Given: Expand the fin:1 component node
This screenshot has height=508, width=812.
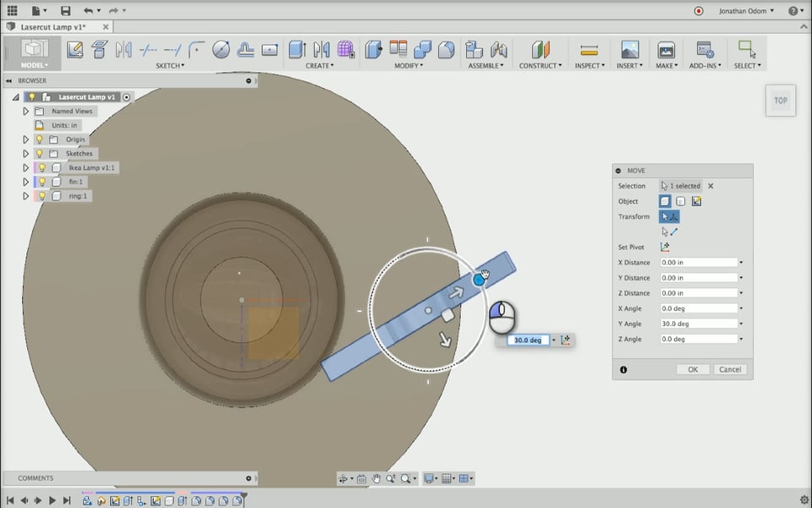Looking at the screenshot, I should click(25, 181).
